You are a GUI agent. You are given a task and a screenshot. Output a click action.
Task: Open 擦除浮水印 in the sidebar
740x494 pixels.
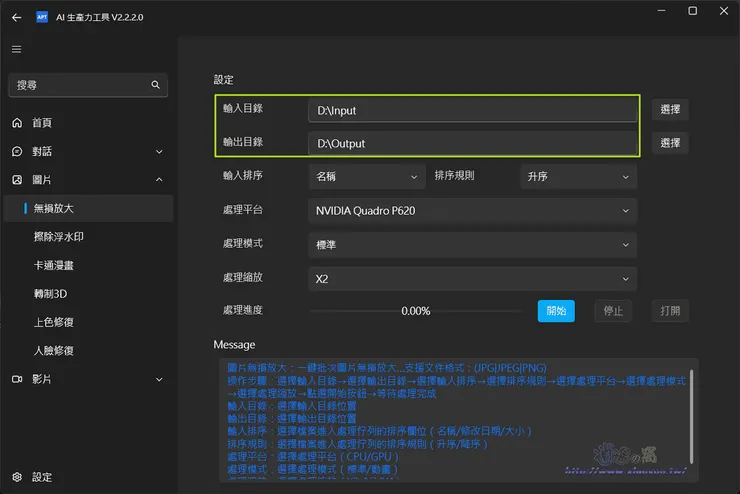click(x=59, y=237)
